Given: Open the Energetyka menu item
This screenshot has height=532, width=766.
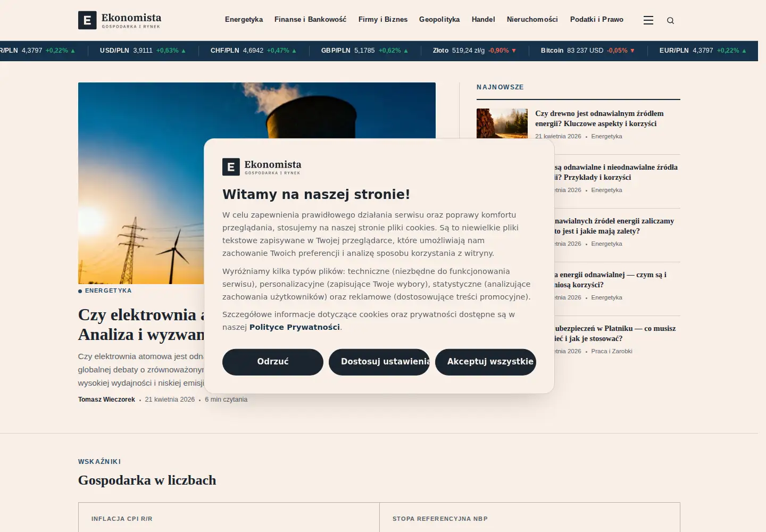Looking at the screenshot, I should (244, 19).
